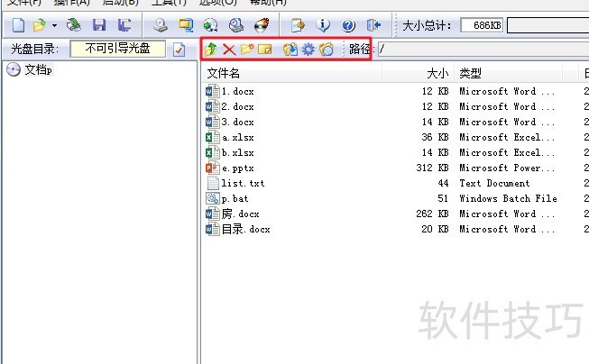Image resolution: width=589 pixels, height=364 pixels.
Task: Click the PowerPoint icon beside e.pptx
Action: (x=213, y=168)
